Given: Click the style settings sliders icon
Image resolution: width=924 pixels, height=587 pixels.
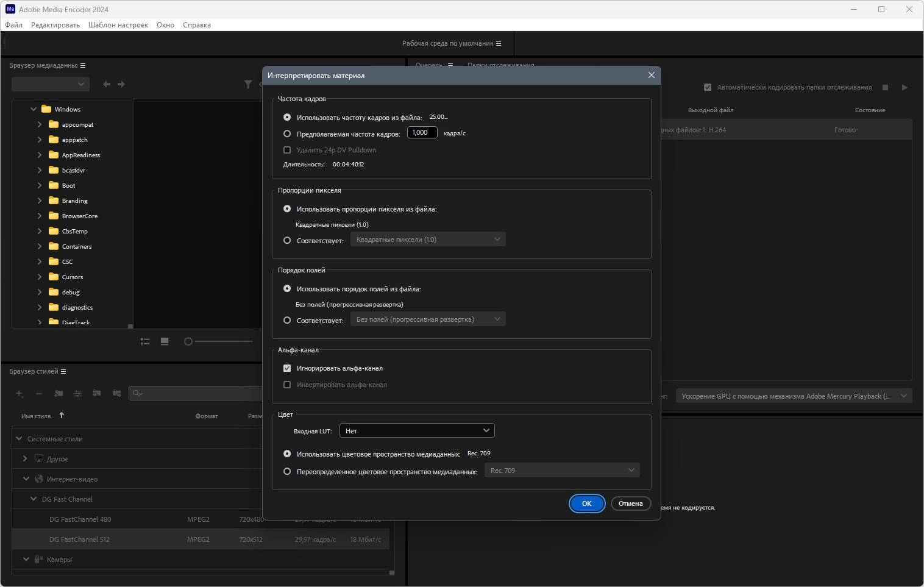Looking at the screenshot, I should [78, 394].
